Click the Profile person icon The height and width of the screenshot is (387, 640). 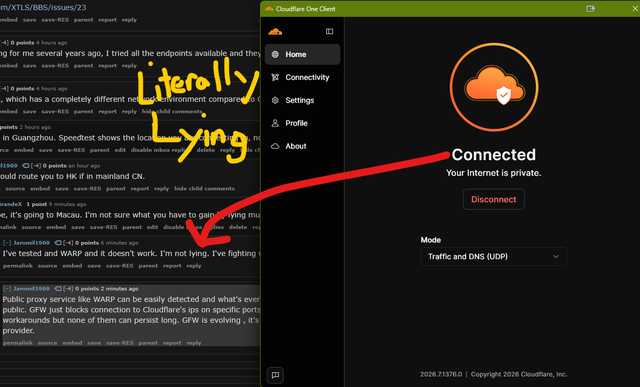point(275,123)
